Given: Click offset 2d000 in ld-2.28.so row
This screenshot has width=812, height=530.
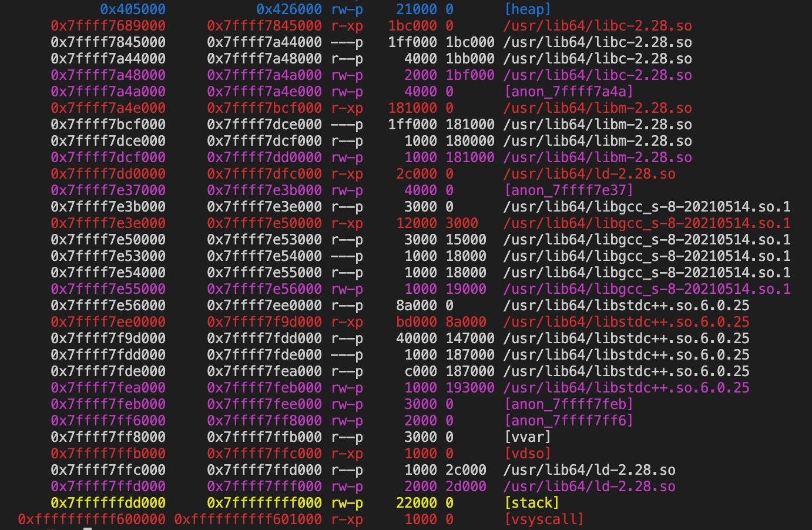Looking at the screenshot, I should pos(466,487).
